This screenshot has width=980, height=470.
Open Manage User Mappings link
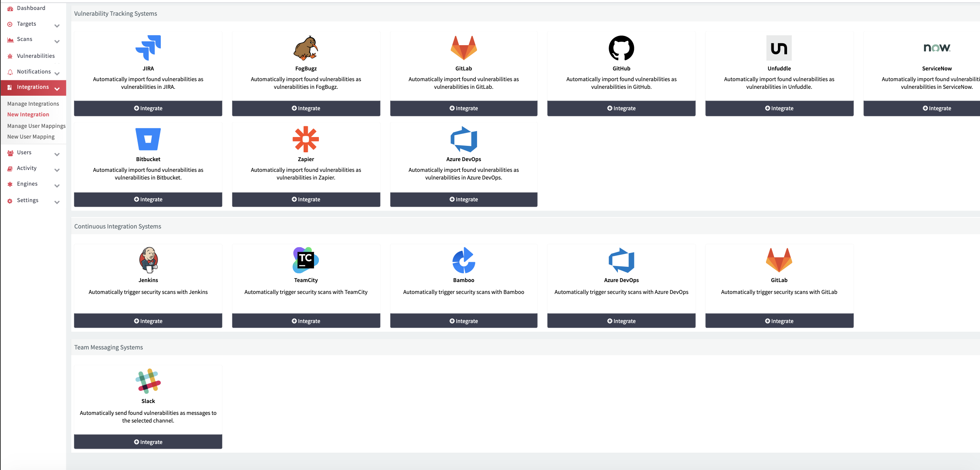pos(36,126)
